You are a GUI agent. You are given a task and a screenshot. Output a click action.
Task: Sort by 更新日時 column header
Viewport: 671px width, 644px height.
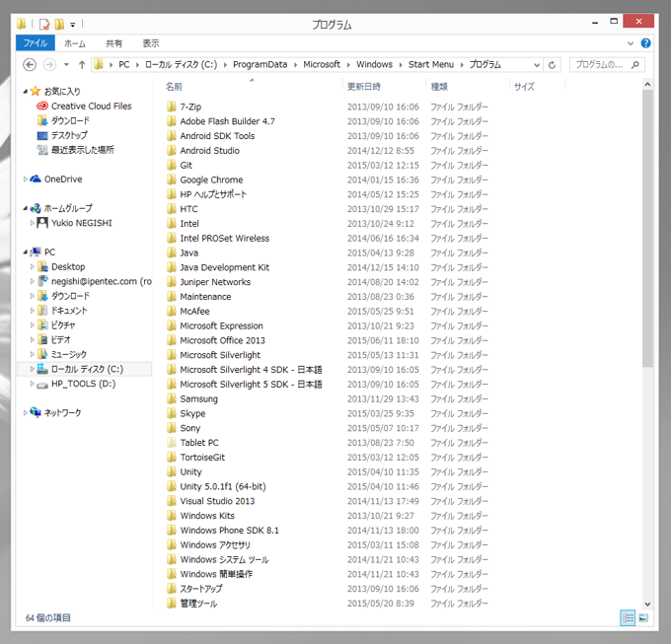[384, 87]
